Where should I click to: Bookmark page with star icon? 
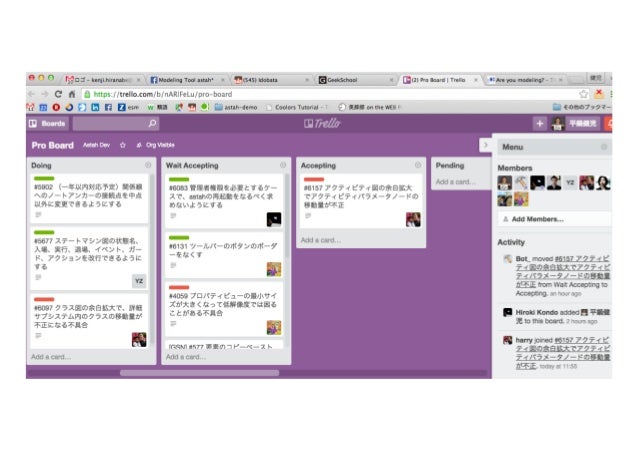(583, 94)
